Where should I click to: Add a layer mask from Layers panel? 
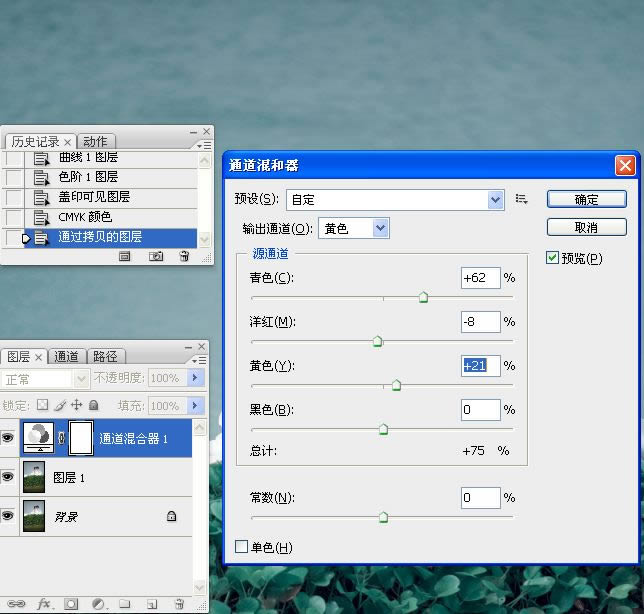coord(71,604)
